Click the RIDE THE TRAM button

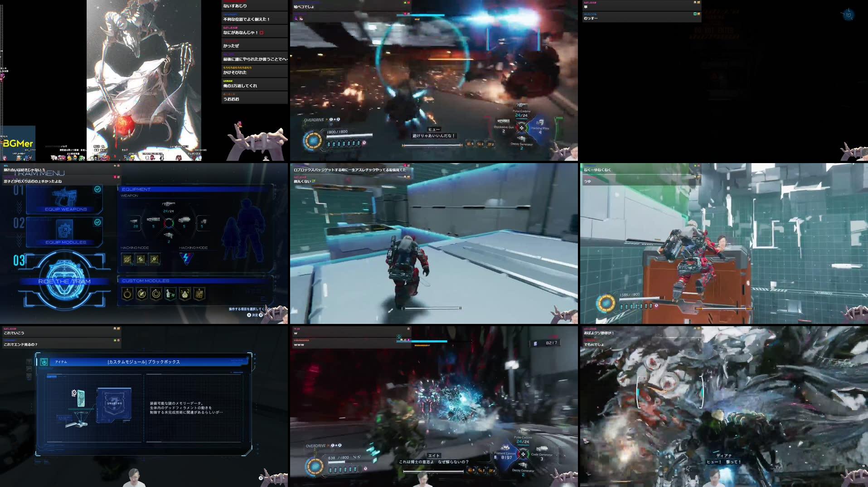[64, 282]
